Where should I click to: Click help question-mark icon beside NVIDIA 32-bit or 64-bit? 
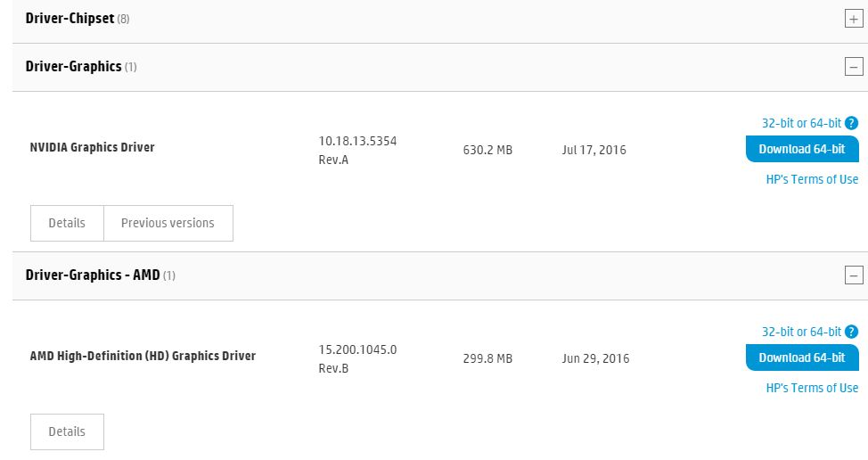point(851,123)
